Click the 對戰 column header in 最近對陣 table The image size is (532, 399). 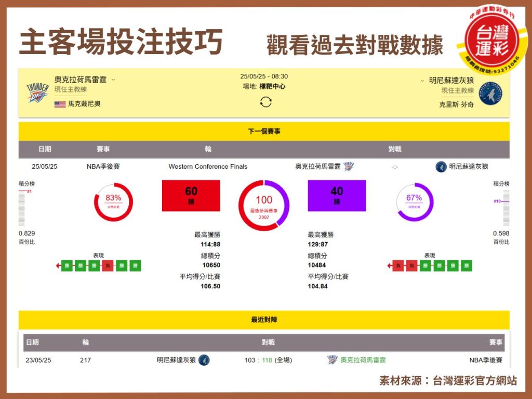click(x=268, y=342)
